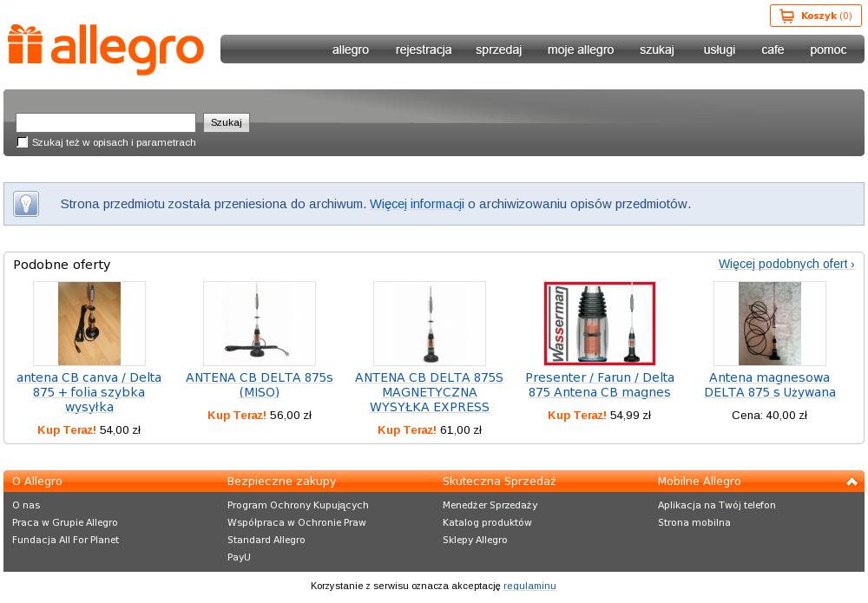Follow the 'Więcej informacji' link

point(417,204)
